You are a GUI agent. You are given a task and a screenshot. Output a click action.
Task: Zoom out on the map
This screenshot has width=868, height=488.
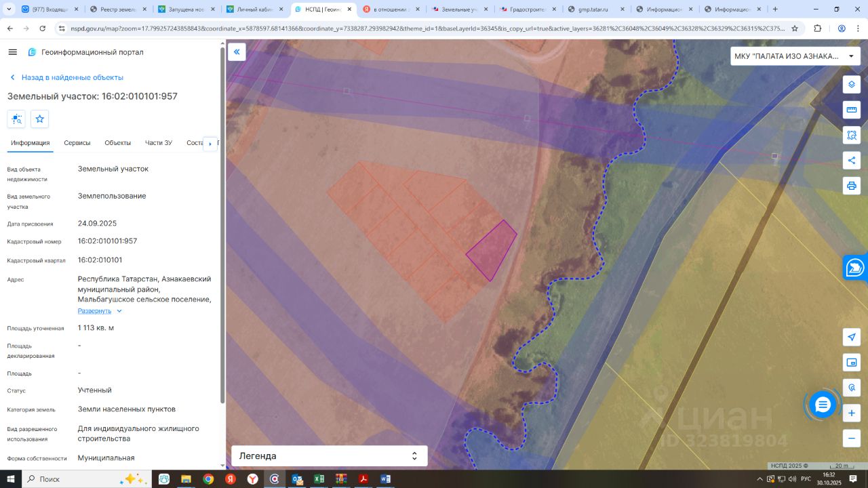[x=852, y=438]
